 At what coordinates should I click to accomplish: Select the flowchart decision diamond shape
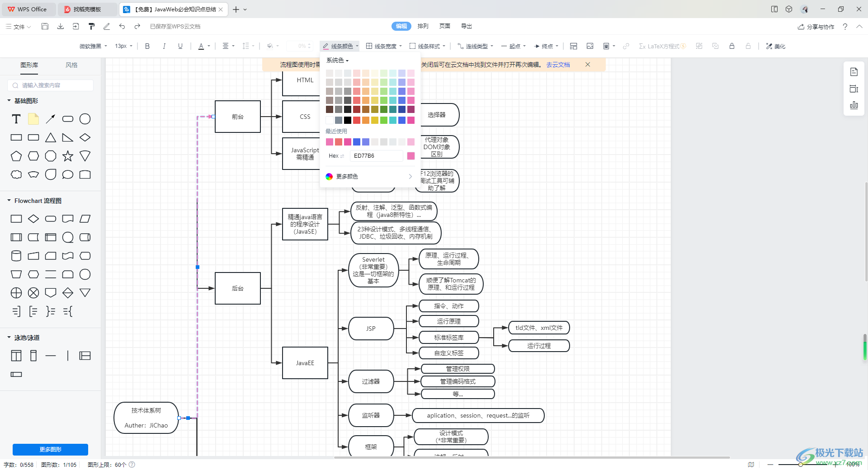pyautogui.click(x=33, y=219)
